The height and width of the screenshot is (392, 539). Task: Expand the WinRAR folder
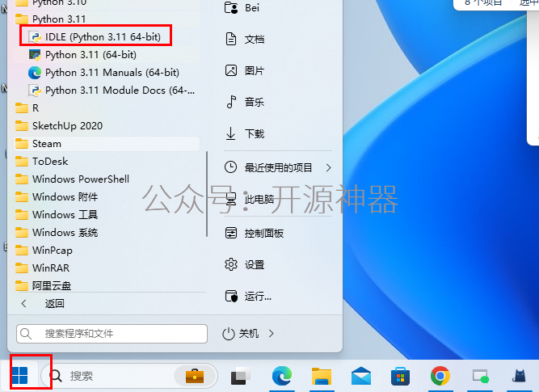coord(42,268)
